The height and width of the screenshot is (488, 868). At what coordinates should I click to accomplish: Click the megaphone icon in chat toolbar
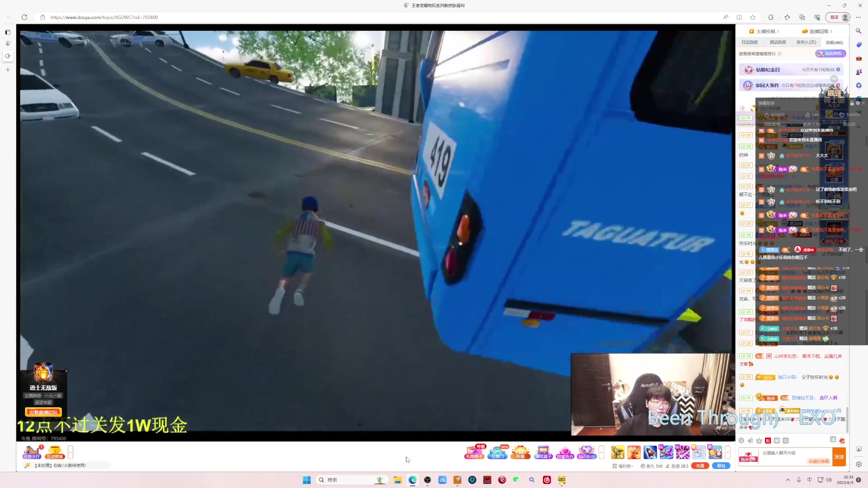pyautogui.click(x=750, y=441)
